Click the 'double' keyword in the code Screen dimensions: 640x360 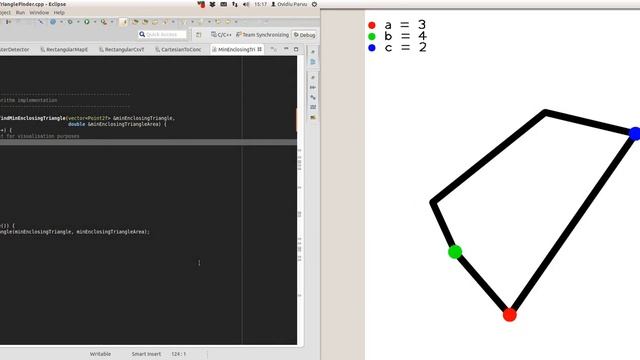[76, 124]
